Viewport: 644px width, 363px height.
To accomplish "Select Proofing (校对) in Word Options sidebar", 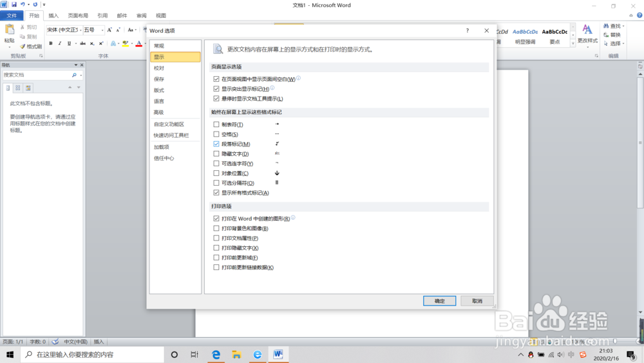I will point(175,68).
